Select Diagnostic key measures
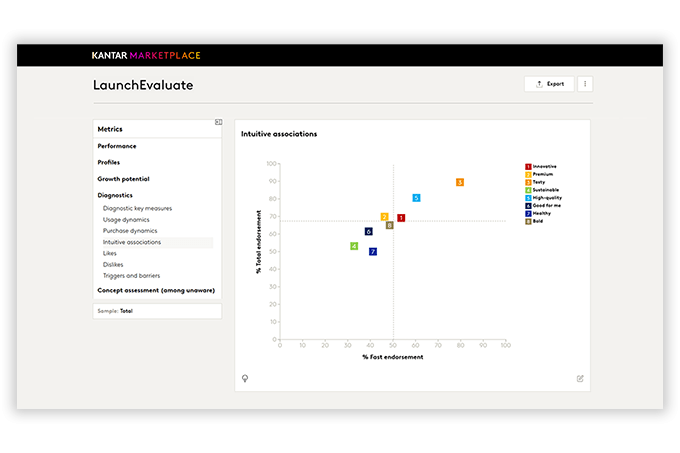 point(137,208)
